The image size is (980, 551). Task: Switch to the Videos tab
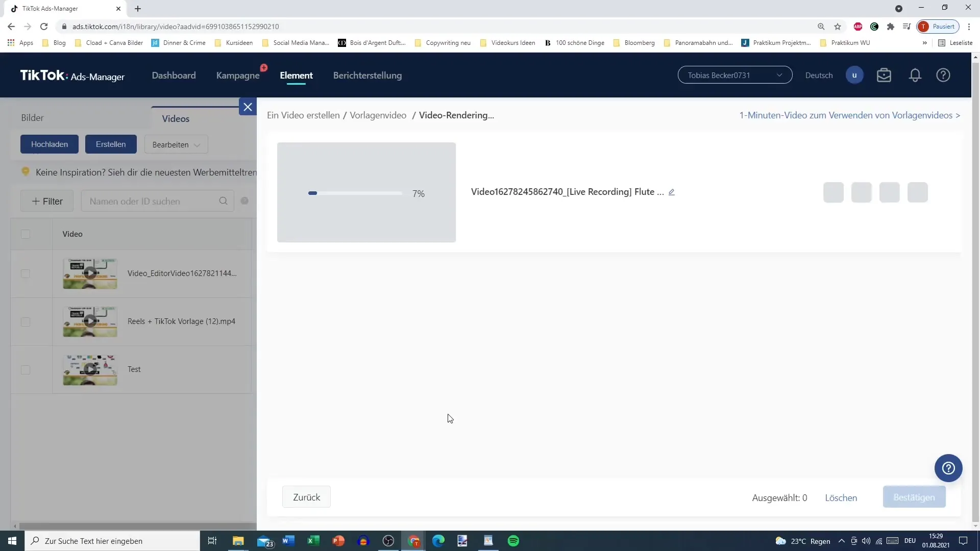coord(176,118)
